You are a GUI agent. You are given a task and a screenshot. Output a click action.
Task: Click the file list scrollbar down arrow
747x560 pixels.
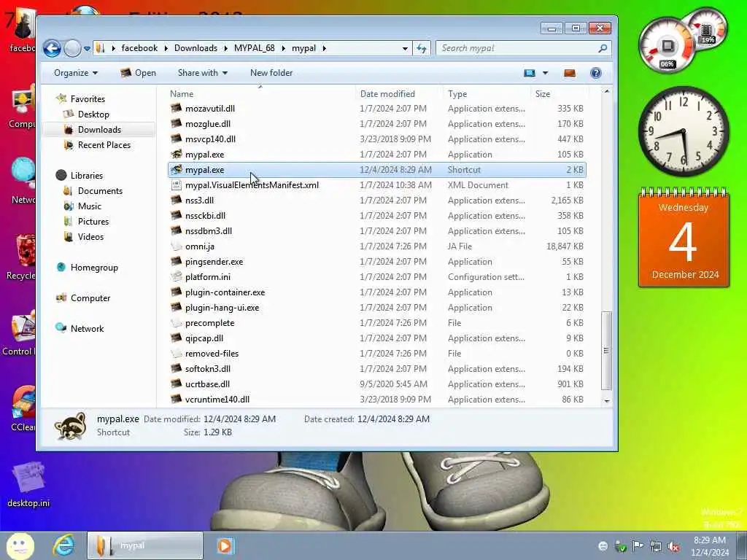pos(606,401)
